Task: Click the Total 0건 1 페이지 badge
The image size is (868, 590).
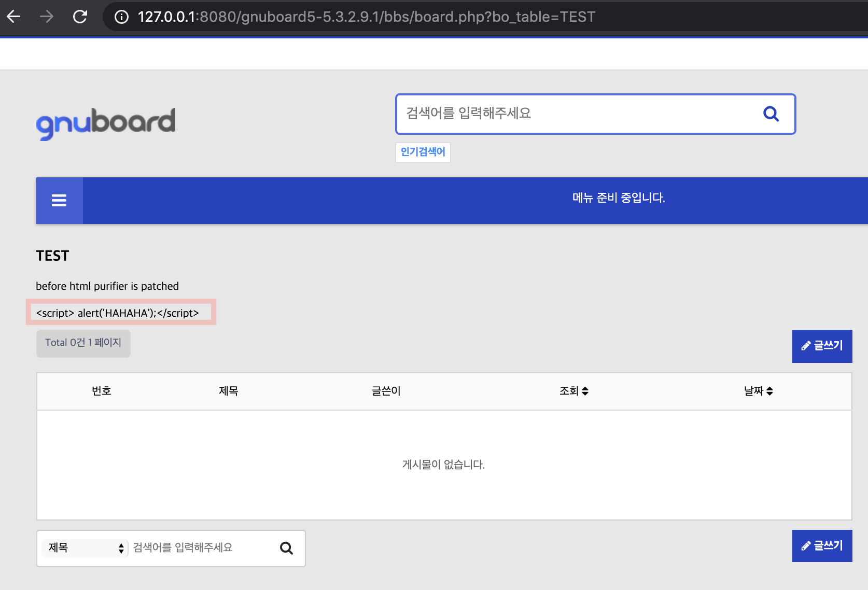Action: [x=83, y=343]
